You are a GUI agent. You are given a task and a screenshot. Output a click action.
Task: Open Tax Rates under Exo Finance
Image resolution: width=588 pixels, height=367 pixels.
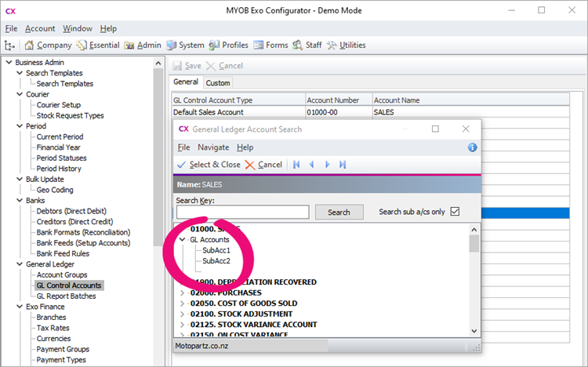(x=53, y=328)
